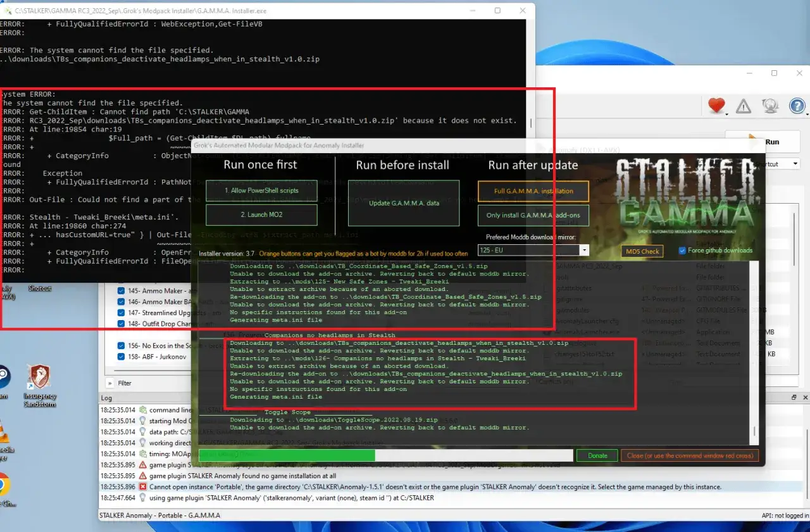Click the 'Installer version: 3.7' label
This screenshot has height=532, width=810.
coord(227,253)
